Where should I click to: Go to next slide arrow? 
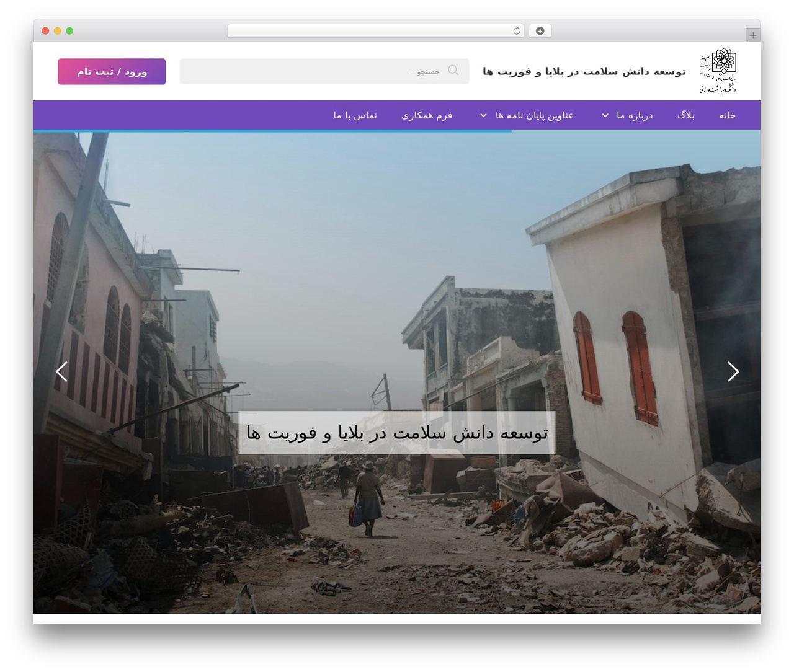733,371
